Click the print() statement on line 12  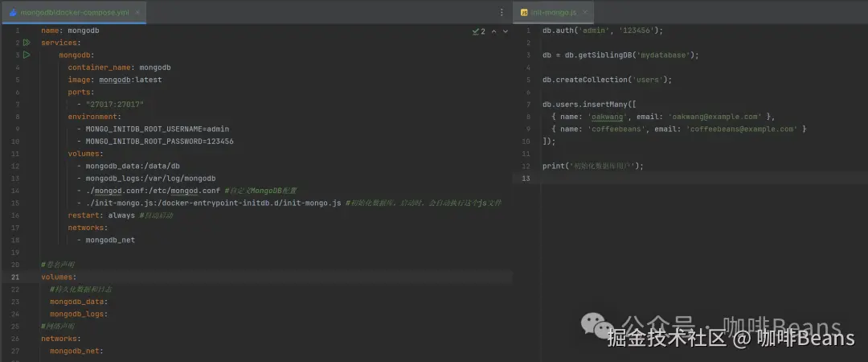[x=593, y=166]
